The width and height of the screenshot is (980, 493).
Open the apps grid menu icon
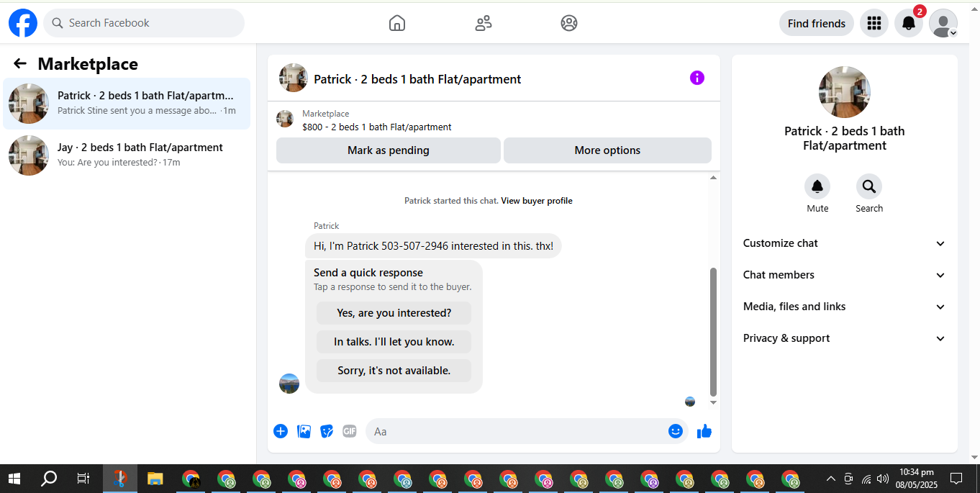point(874,23)
